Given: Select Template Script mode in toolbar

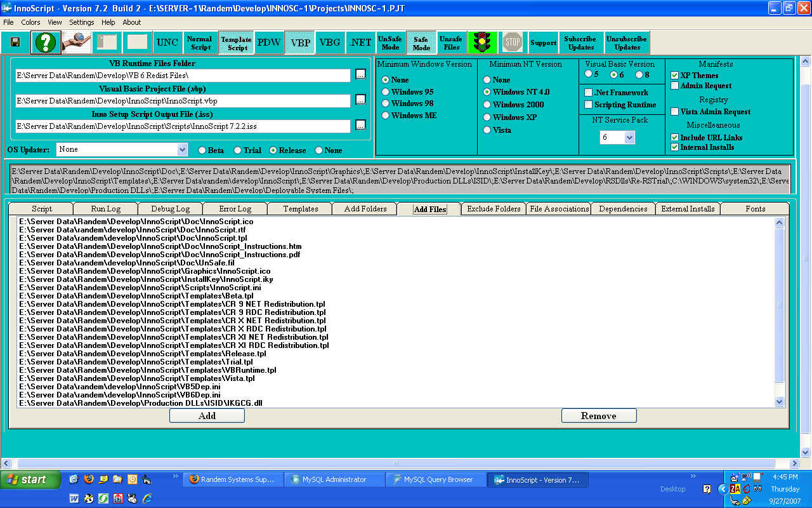Looking at the screenshot, I should coord(236,43).
